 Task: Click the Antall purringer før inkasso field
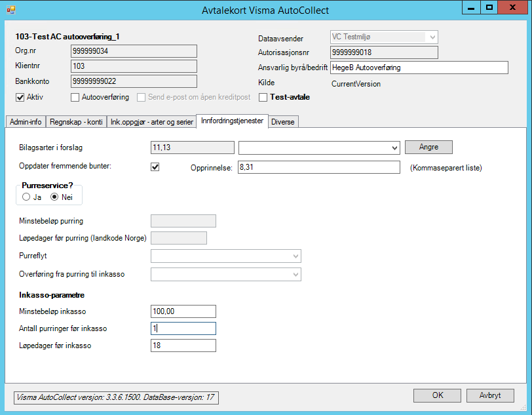tap(183, 328)
